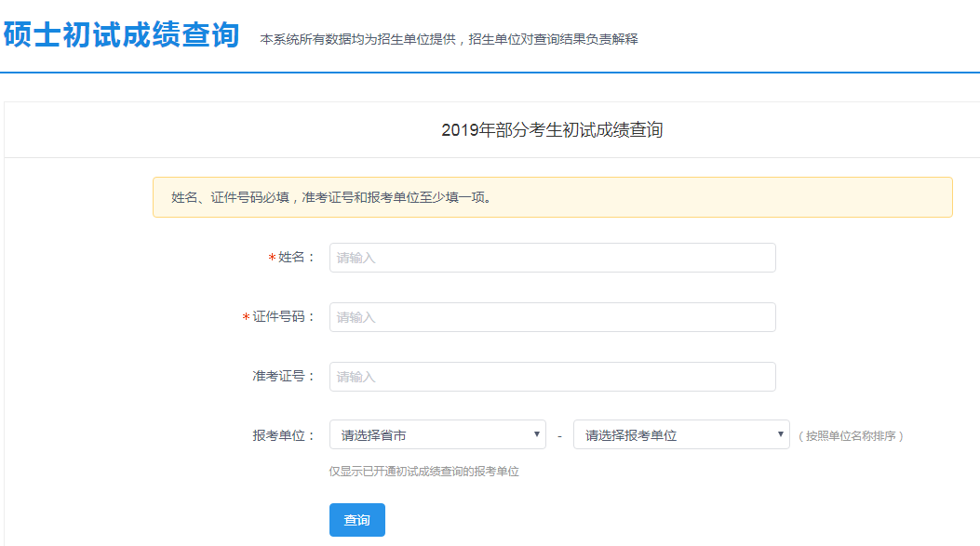Click the 硕士初试成绩查询 page title
Screen dimensions: 980x546
click(121, 34)
